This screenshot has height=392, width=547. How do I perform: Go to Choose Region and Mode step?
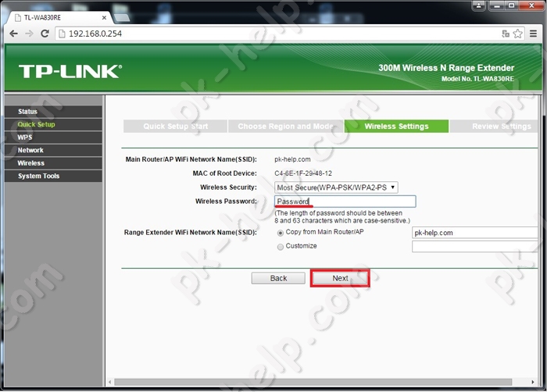(286, 127)
